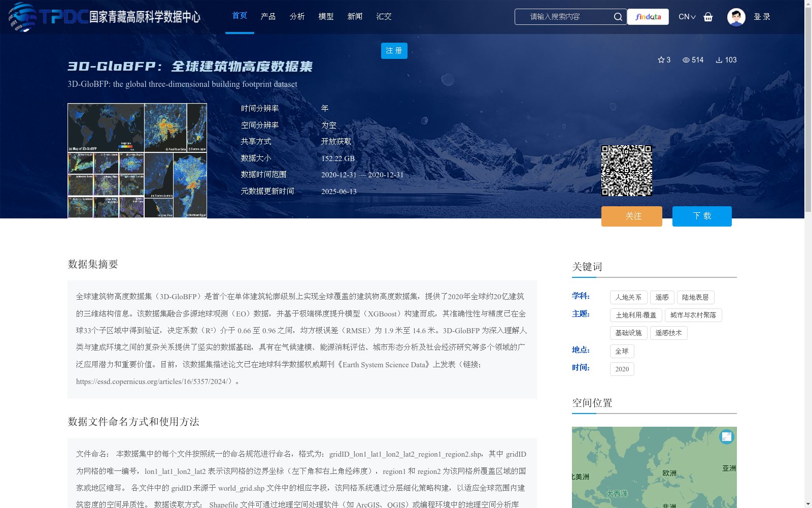Select the 全球 location keyword tag
Viewport: 812px width, 508px height.
click(622, 351)
